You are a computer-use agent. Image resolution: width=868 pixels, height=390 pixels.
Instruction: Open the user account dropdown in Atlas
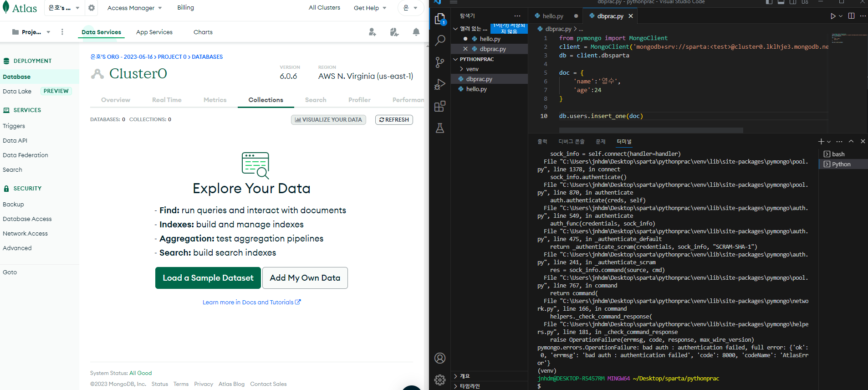coord(411,8)
